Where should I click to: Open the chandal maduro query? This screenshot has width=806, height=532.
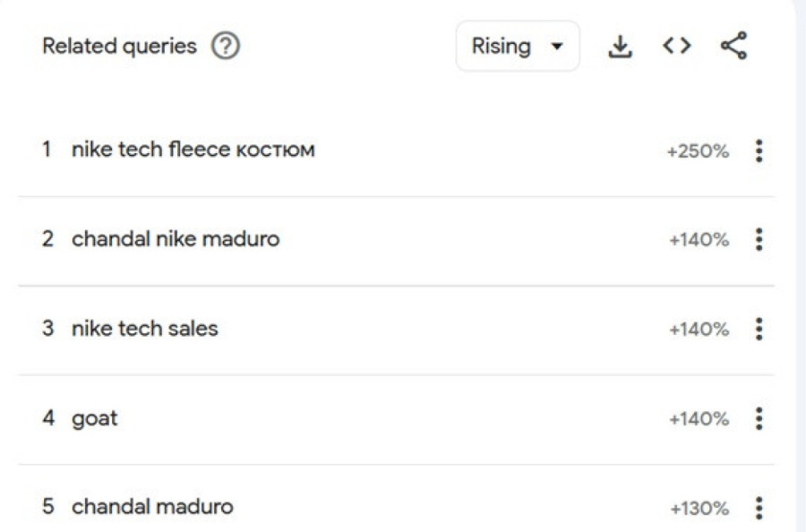click(x=152, y=507)
